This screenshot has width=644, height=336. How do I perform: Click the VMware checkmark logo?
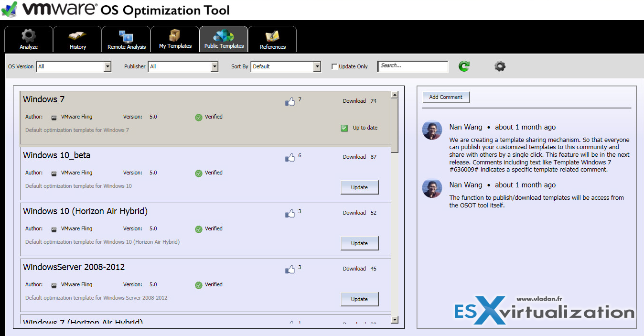pos(9,9)
